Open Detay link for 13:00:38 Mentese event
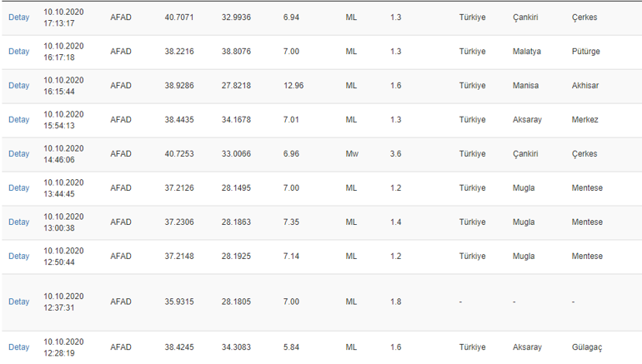642x364 pixels. 19,222
